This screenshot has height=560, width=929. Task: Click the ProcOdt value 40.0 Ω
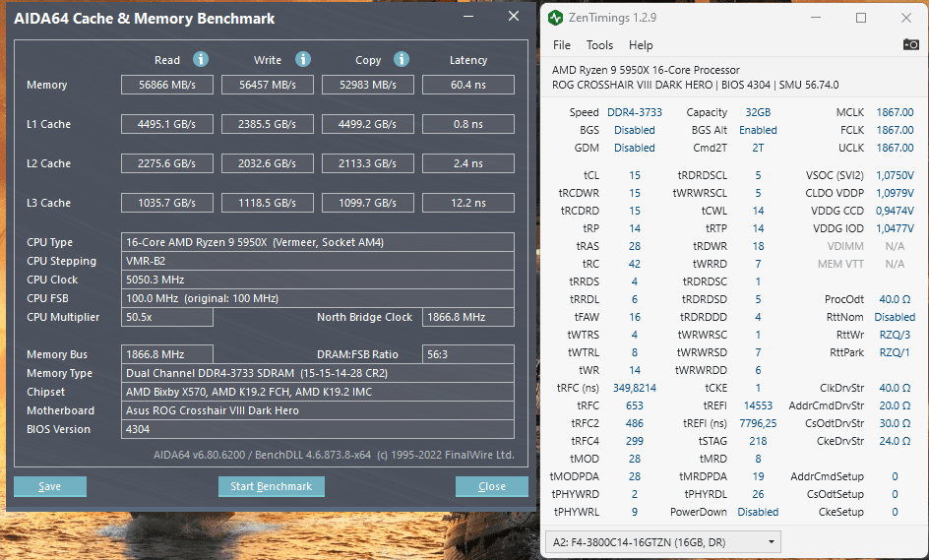(x=895, y=300)
